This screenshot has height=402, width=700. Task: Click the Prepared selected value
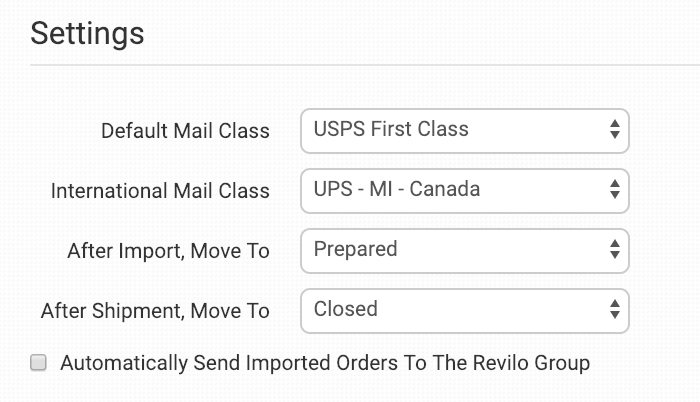[355, 249]
